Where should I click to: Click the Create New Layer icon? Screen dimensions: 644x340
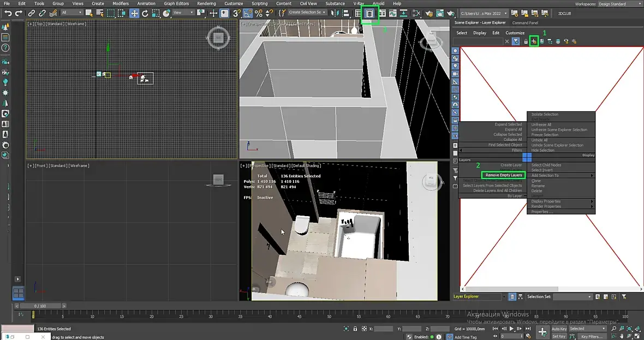click(534, 41)
